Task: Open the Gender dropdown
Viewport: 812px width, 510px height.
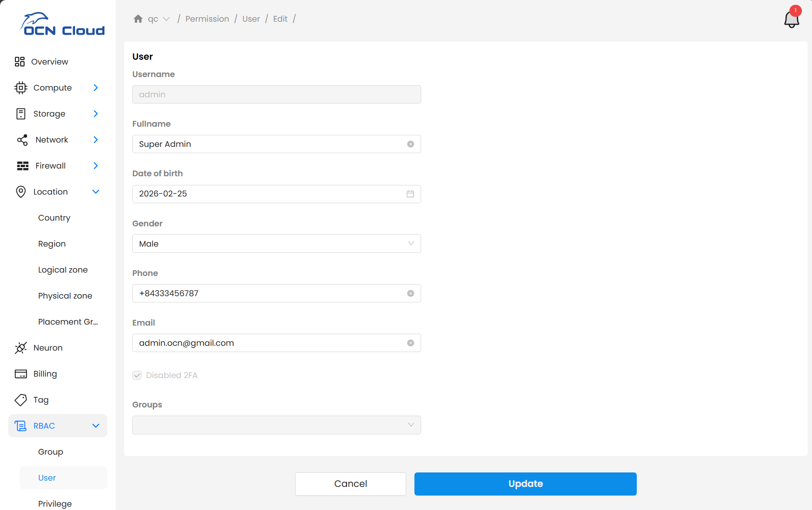Action: click(x=276, y=244)
